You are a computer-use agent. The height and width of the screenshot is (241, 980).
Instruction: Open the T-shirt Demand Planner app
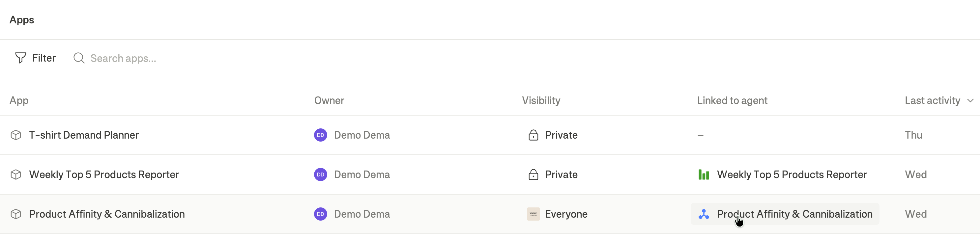[x=84, y=135]
